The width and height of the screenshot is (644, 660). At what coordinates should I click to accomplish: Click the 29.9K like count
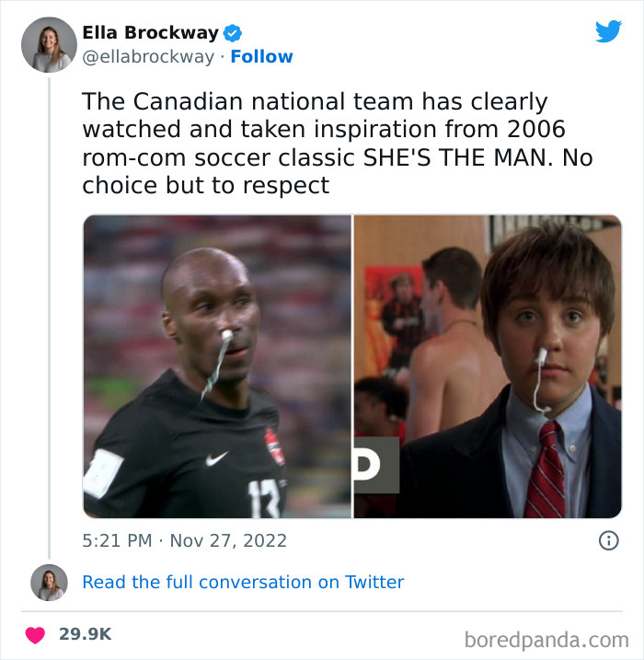(x=86, y=634)
